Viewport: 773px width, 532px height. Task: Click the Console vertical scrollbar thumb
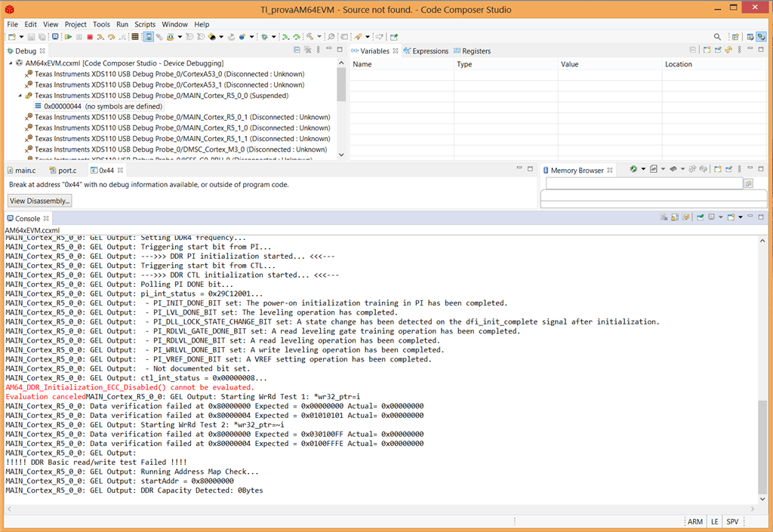point(762,447)
